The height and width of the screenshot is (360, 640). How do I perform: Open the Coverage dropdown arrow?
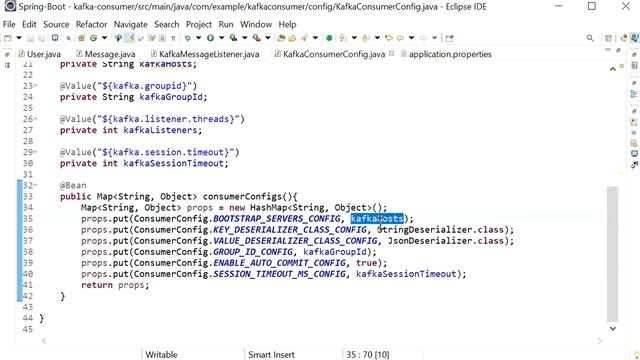(244, 38)
